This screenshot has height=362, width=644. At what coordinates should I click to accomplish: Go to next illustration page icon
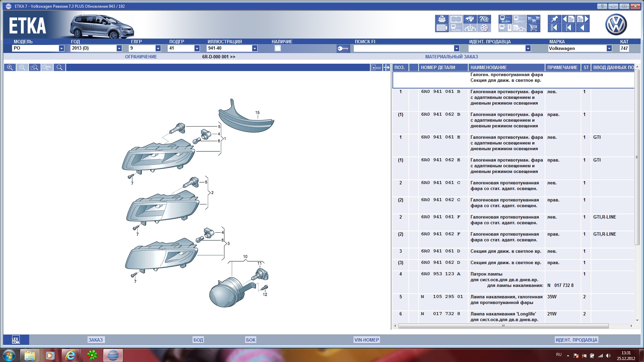pyautogui.click(x=583, y=19)
